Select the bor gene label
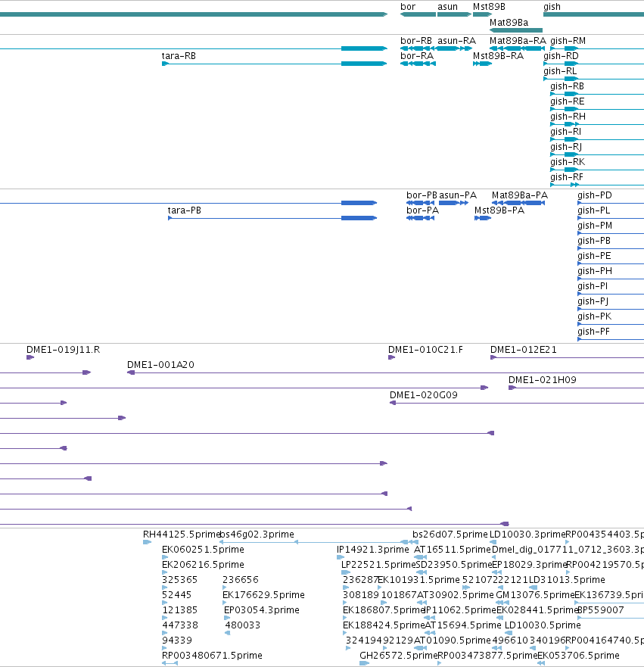 408,7
